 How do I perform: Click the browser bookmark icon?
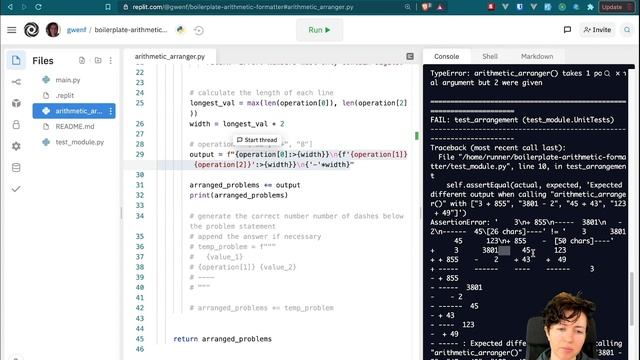[108, 7]
